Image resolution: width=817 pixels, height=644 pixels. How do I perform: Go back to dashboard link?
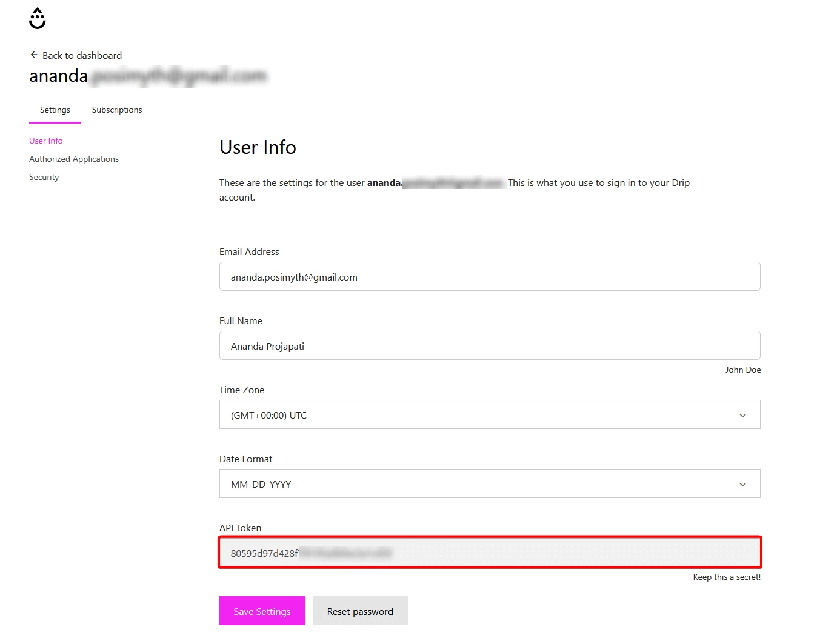pyautogui.click(x=82, y=55)
